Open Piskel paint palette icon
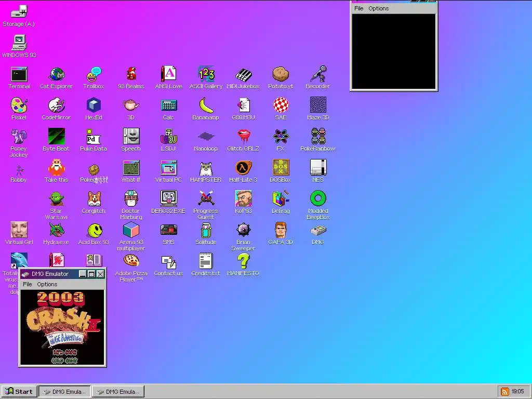This screenshot has width=532, height=399. tap(19, 109)
